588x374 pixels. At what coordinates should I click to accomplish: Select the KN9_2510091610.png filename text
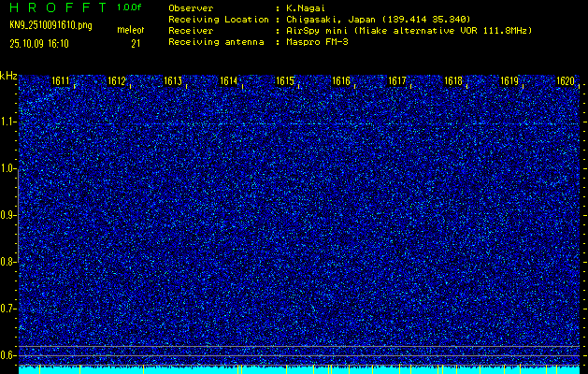pyautogui.click(x=50, y=25)
